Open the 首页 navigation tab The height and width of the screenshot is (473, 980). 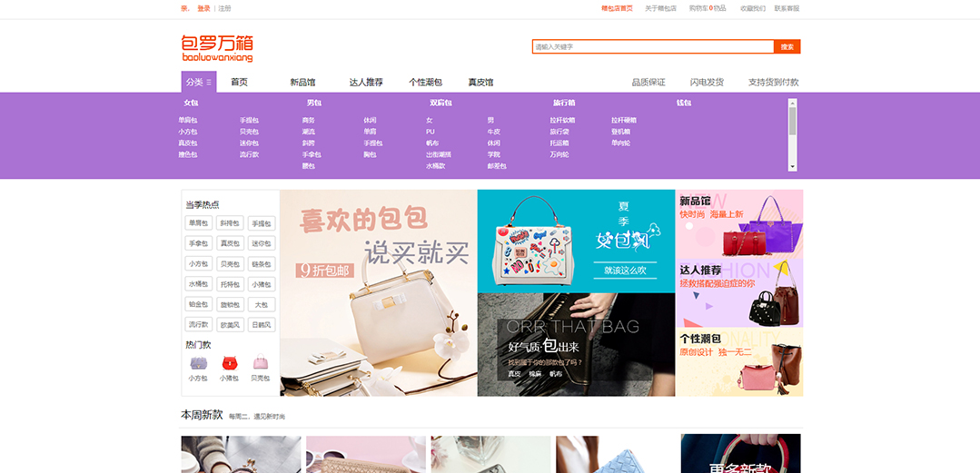239,82
